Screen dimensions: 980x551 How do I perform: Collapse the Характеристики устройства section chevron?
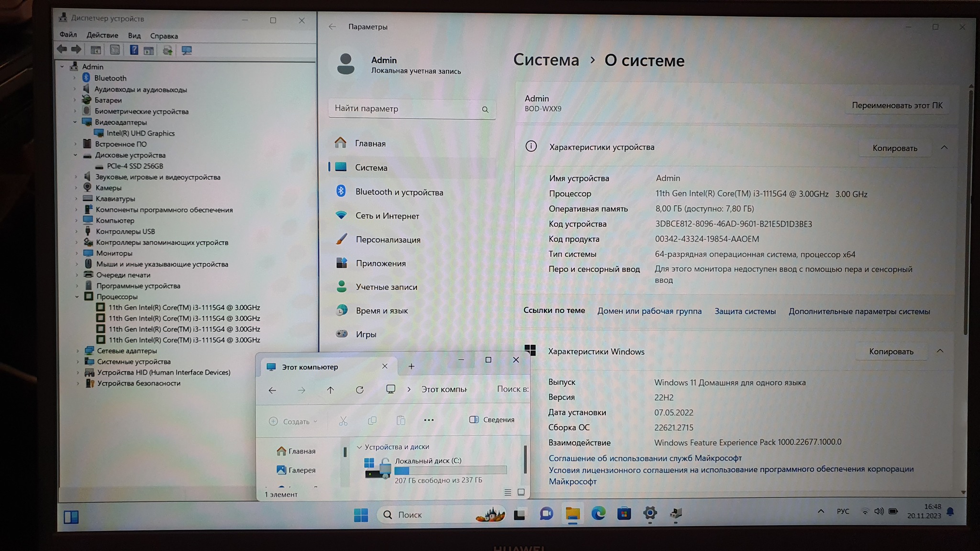944,147
